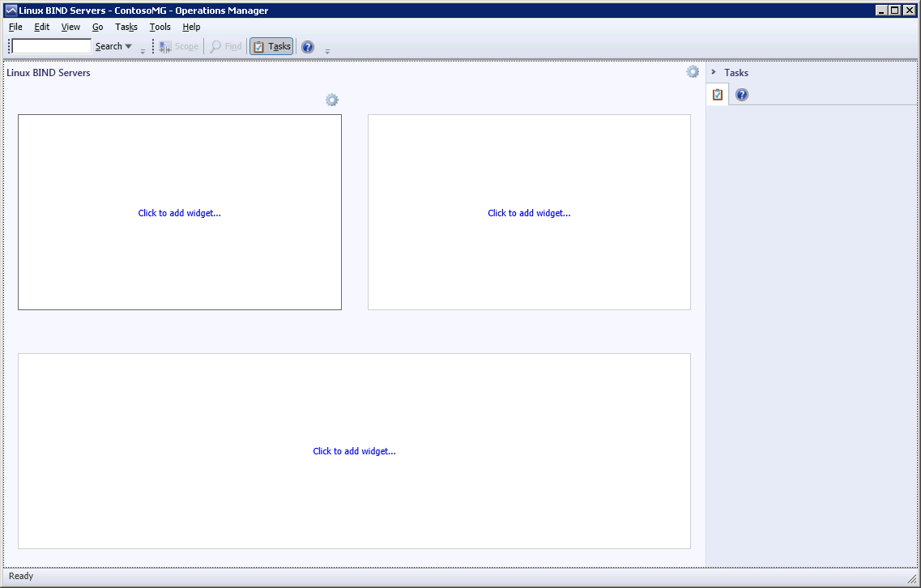Screen dimensions: 921x588
Task: Select the Help tab icon in Tasks pane
Action: coord(741,95)
